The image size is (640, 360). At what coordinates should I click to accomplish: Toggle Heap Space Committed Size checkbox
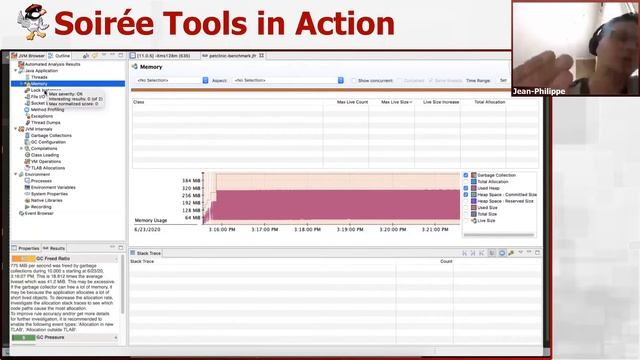466,195
